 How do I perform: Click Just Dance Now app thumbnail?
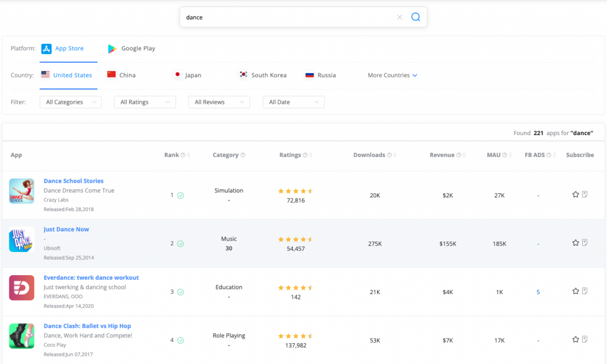(x=21, y=240)
